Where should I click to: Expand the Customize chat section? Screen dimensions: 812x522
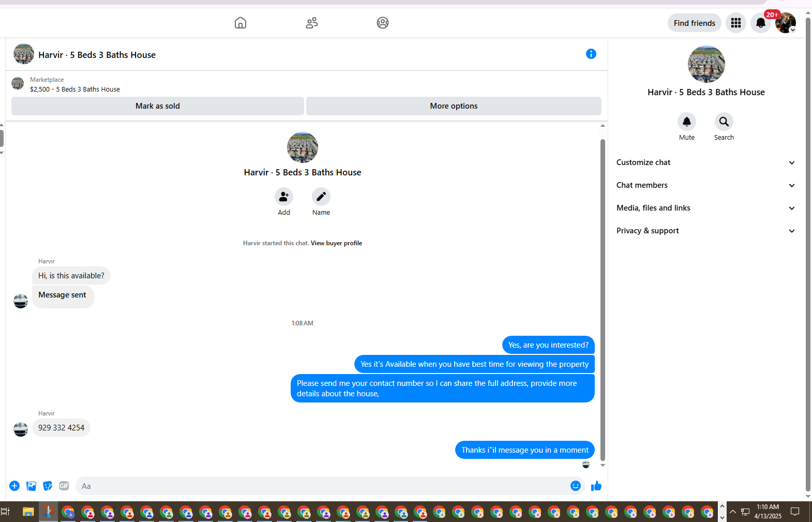pyautogui.click(x=706, y=162)
